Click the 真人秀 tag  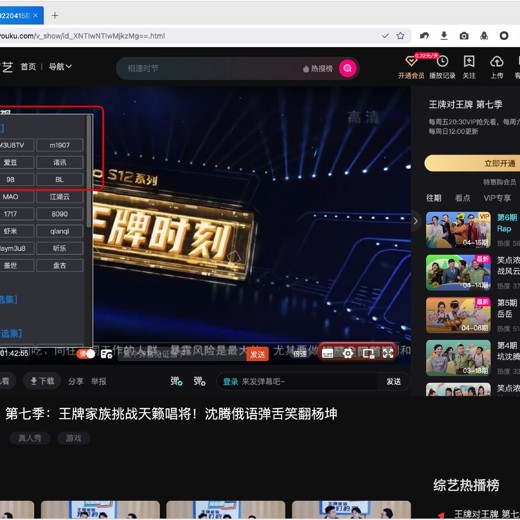(x=30, y=438)
